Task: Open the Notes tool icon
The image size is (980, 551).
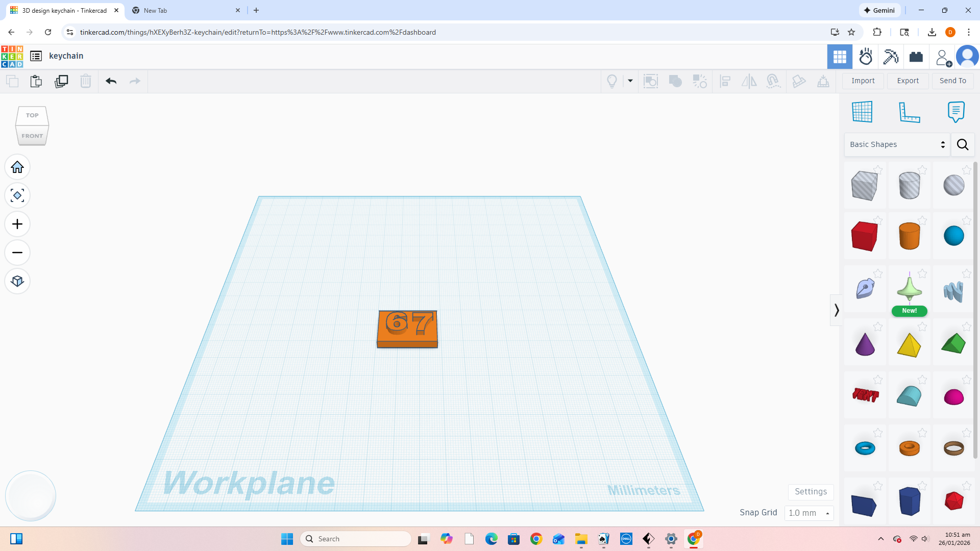Action: (x=955, y=112)
